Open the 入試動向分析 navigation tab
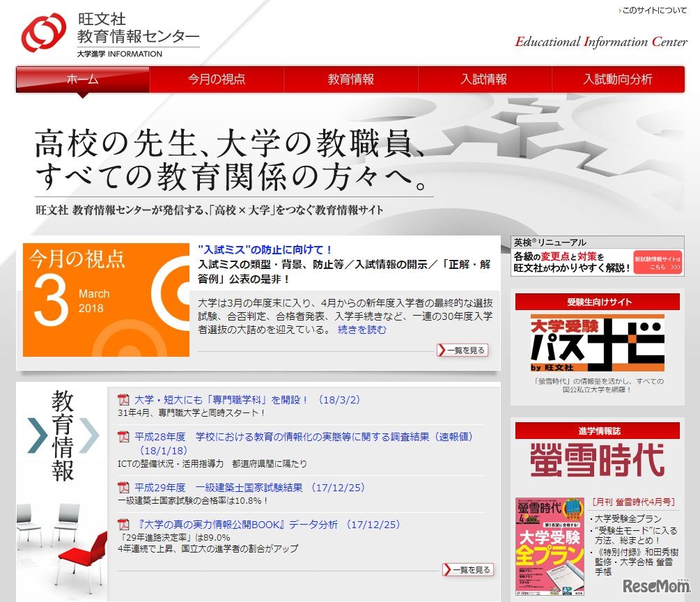The image size is (700, 602). [618, 79]
